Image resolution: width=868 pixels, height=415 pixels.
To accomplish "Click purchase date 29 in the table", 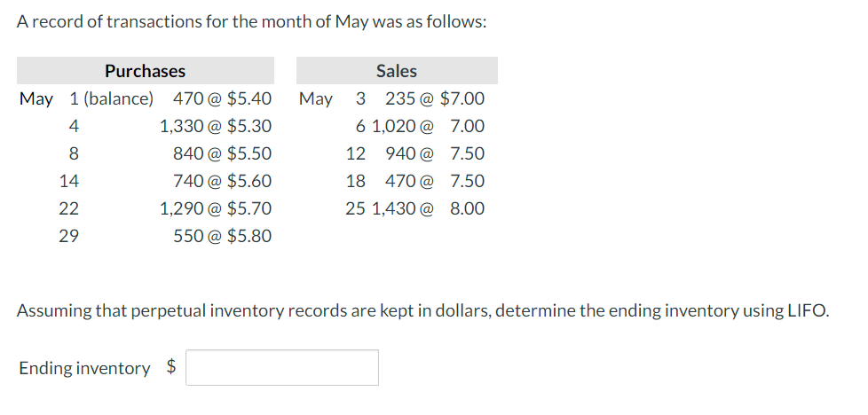I will [x=68, y=236].
